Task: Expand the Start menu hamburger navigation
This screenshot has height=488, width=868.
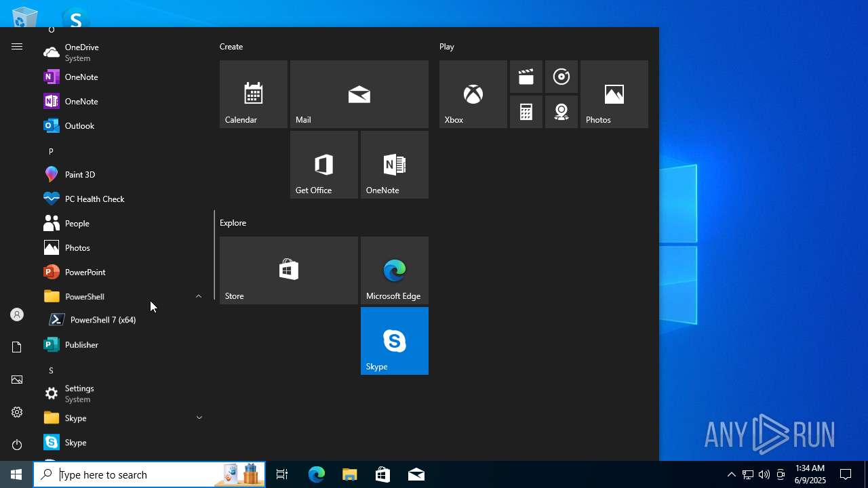Action: [17, 46]
